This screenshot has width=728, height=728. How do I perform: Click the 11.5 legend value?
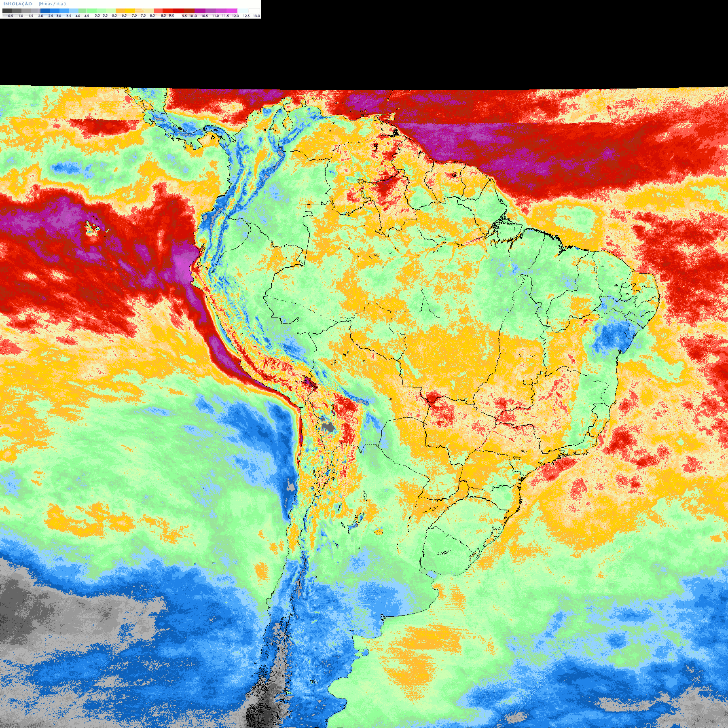tap(225, 16)
